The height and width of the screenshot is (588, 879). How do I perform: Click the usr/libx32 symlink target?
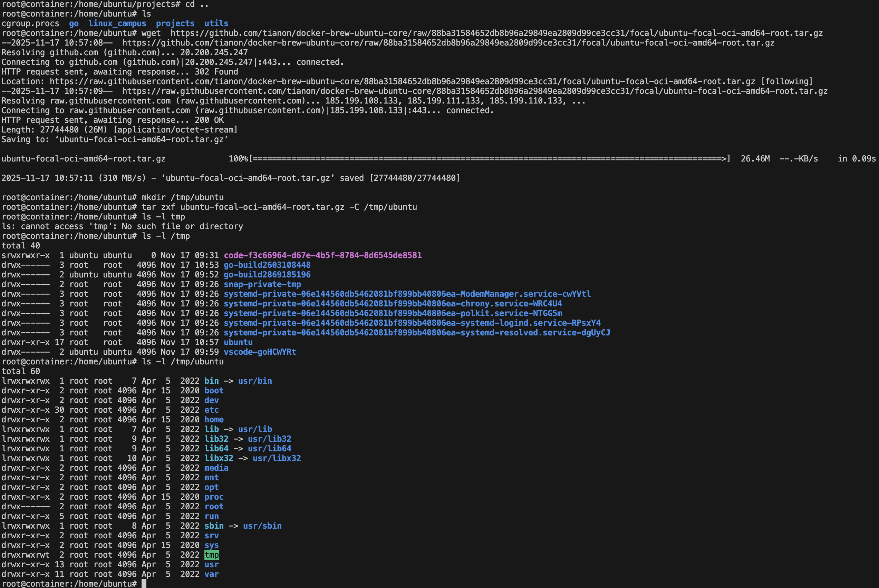click(277, 458)
